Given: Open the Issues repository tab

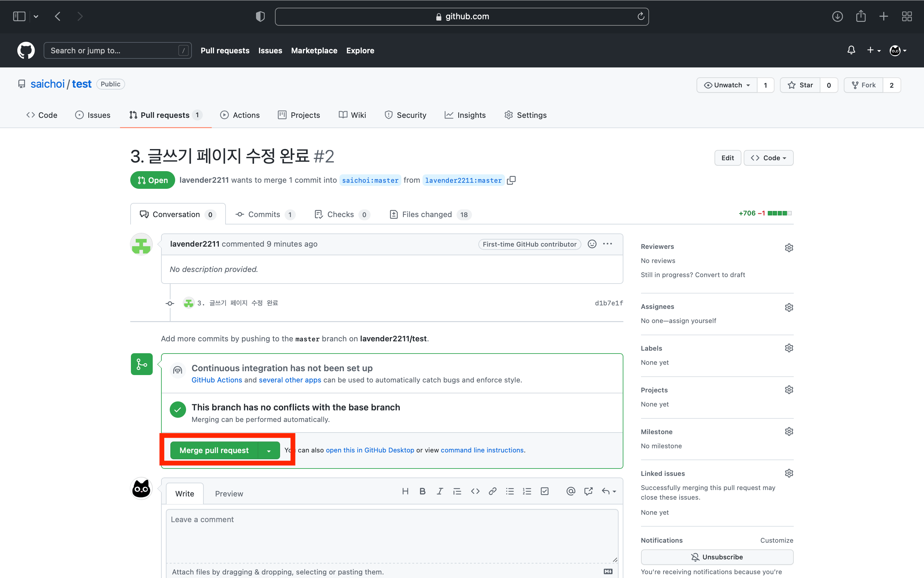Looking at the screenshot, I should pos(93,115).
